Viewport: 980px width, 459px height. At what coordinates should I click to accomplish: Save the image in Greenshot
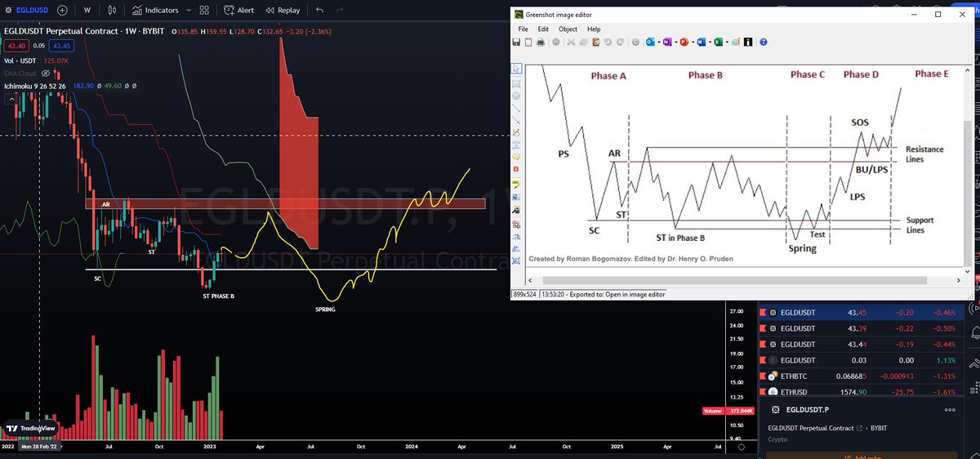516,42
